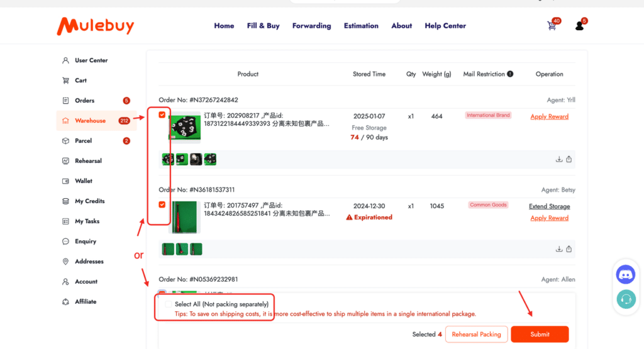644x349 pixels.
Task: Share photos for order N36181537311
Action: click(569, 249)
